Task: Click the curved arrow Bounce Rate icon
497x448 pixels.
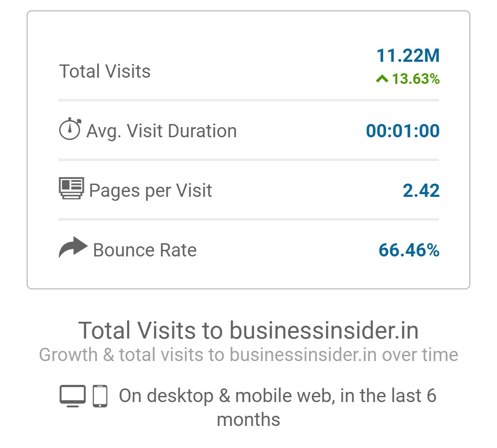Action: tap(73, 247)
